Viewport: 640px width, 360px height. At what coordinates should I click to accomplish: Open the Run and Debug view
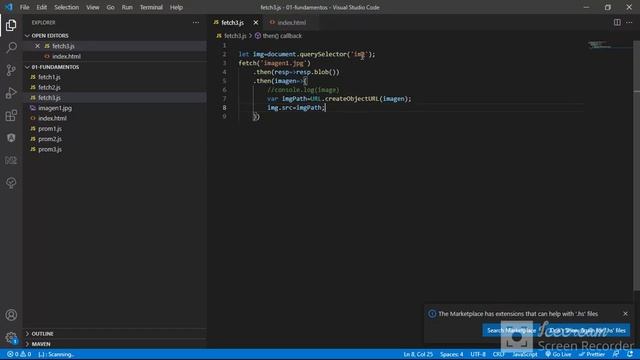(x=11, y=93)
